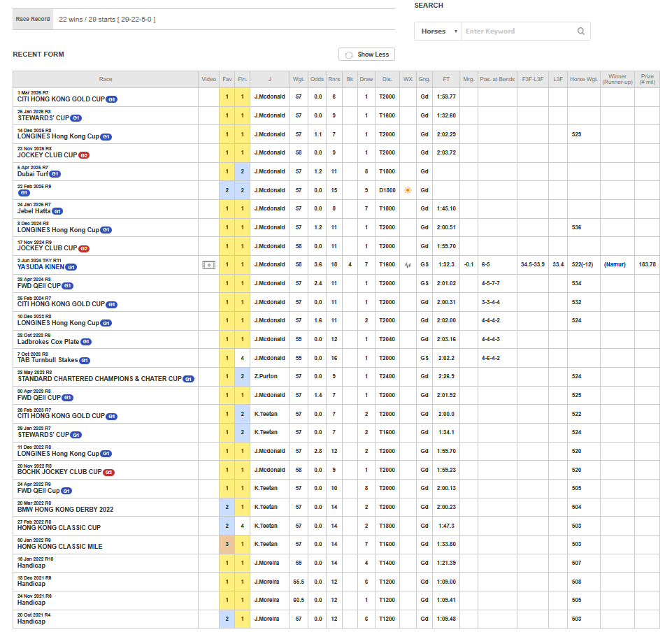
Task: Click the Draw column header
Action: click(366, 79)
